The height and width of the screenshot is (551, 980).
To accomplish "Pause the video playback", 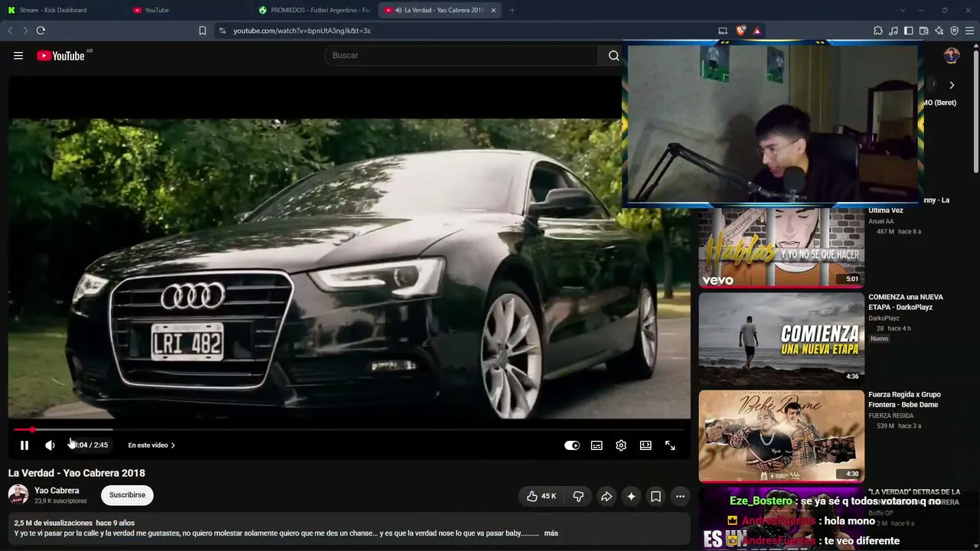I will tap(24, 445).
